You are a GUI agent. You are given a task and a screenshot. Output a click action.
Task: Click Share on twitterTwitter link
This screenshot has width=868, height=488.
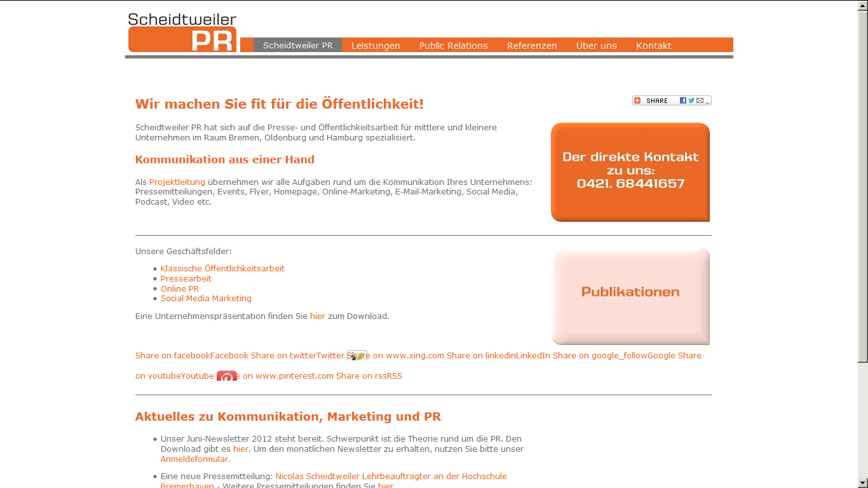297,355
